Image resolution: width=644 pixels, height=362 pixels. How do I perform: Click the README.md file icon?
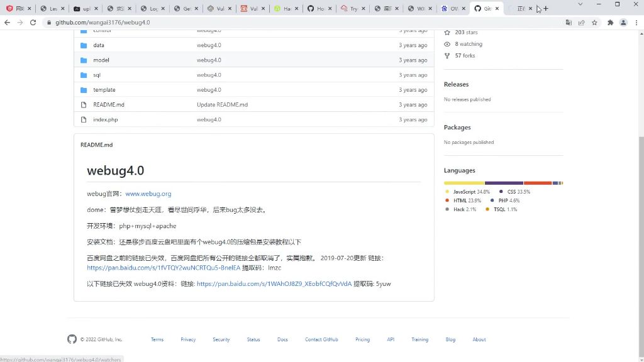click(84, 105)
